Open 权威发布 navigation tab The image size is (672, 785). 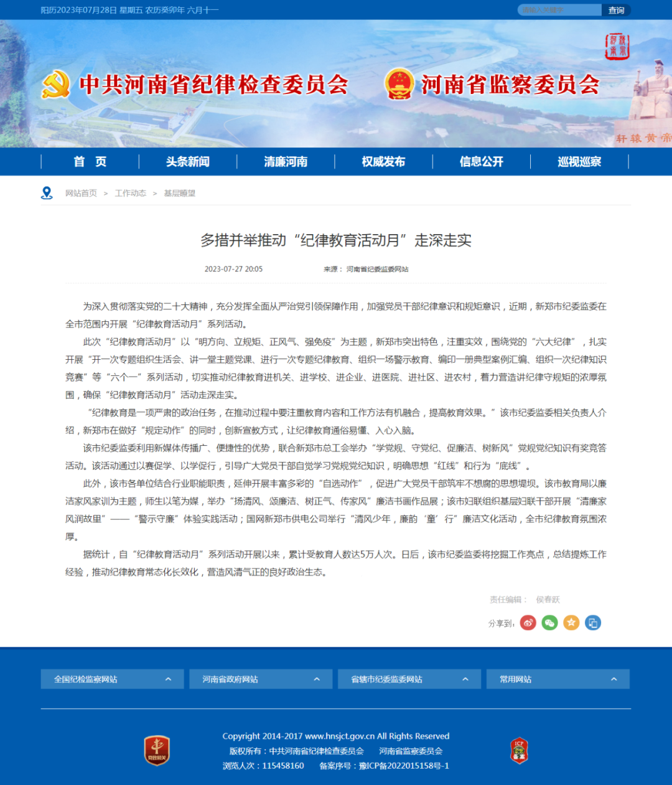click(x=383, y=162)
